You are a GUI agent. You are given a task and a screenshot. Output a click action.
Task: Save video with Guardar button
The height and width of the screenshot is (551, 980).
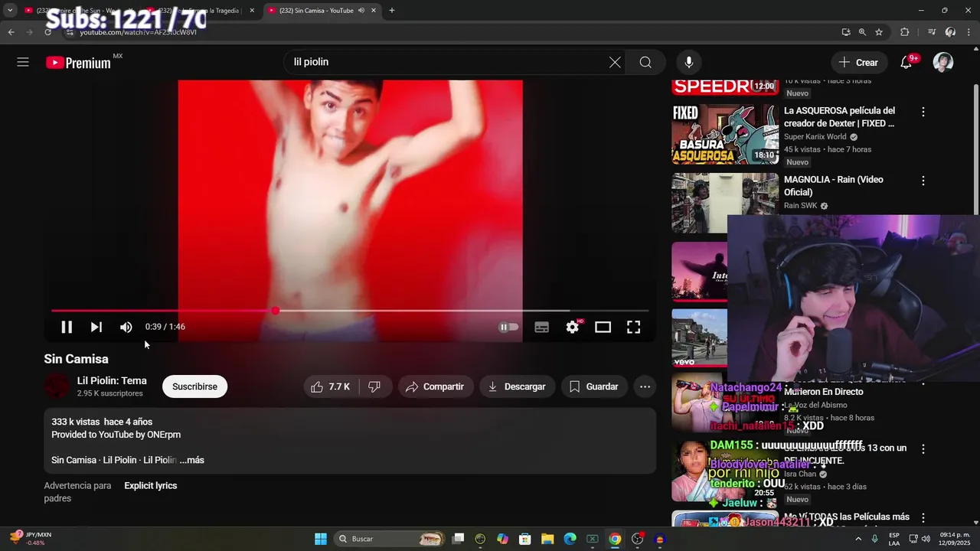pyautogui.click(x=594, y=386)
